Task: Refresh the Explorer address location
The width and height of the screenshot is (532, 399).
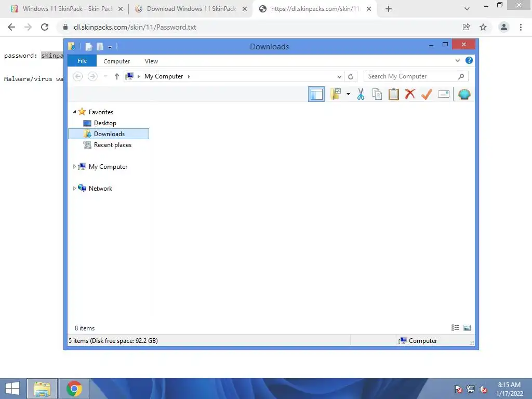Action: pos(351,77)
